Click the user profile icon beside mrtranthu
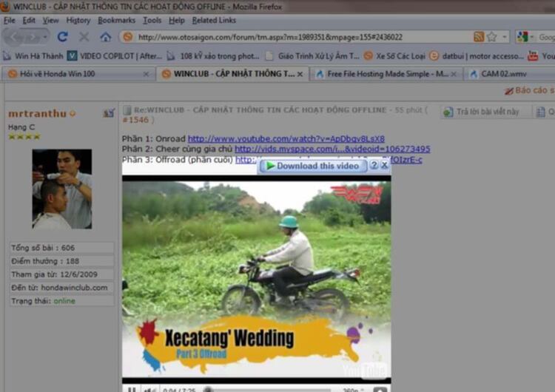Viewport: 555px width, 392px height. (109, 113)
